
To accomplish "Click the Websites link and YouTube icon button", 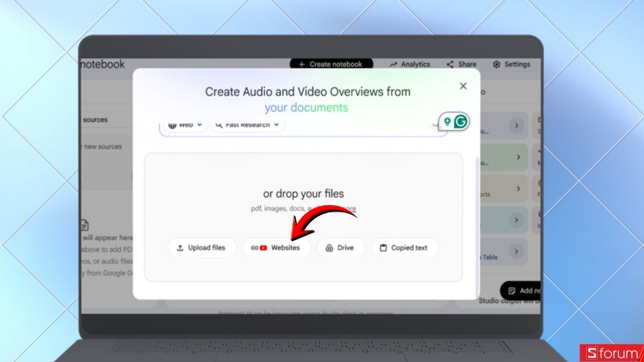I will [x=276, y=248].
